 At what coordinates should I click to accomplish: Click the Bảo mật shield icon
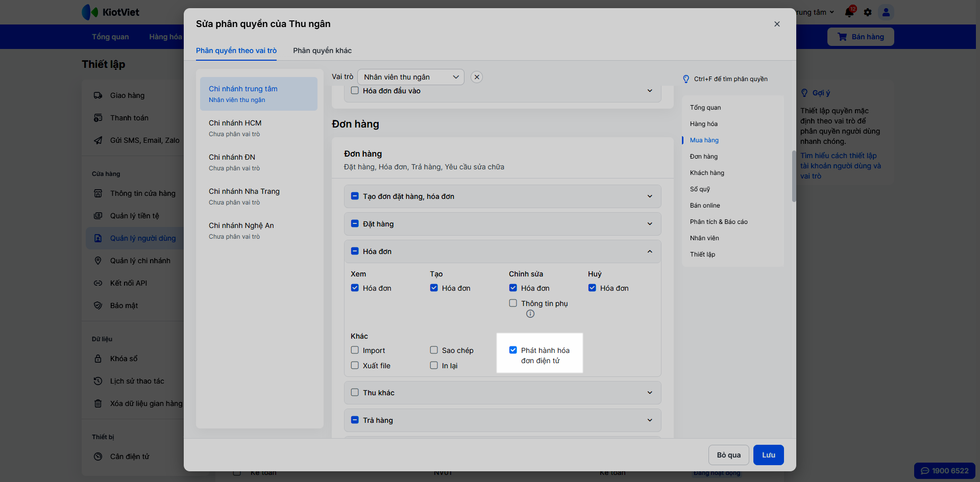click(x=98, y=306)
